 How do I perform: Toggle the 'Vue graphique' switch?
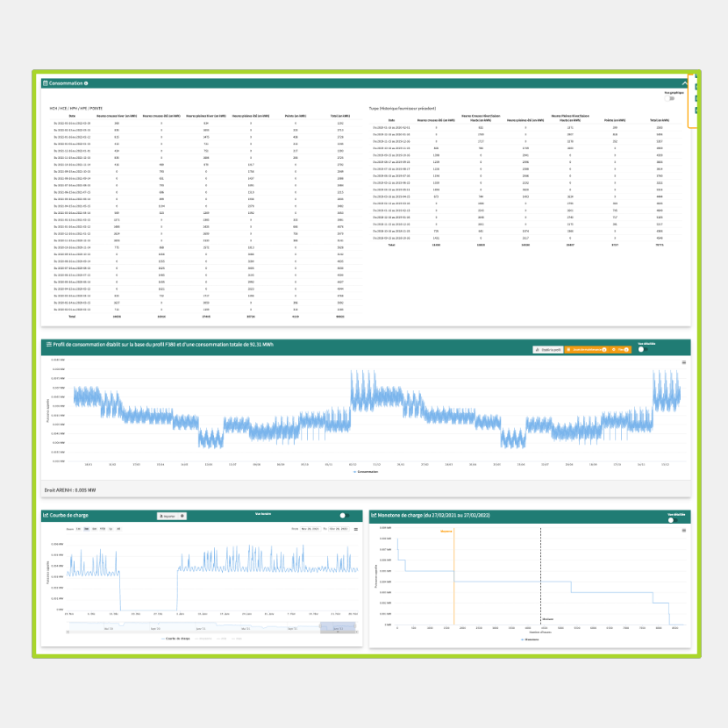(x=672, y=98)
